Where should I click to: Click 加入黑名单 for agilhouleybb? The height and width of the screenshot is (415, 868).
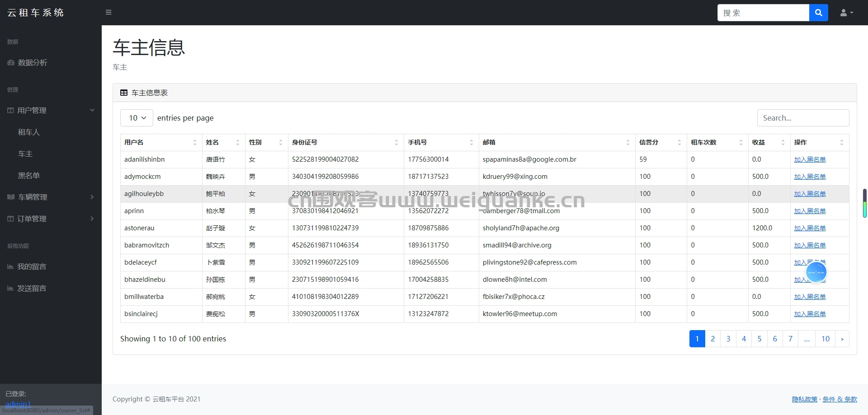click(810, 194)
